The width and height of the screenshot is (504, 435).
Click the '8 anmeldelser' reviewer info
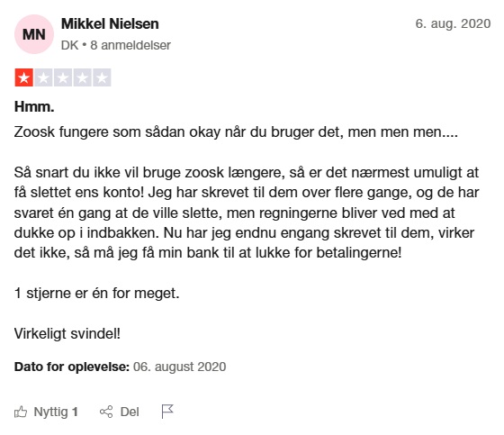pyautogui.click(x=130, y=45)
